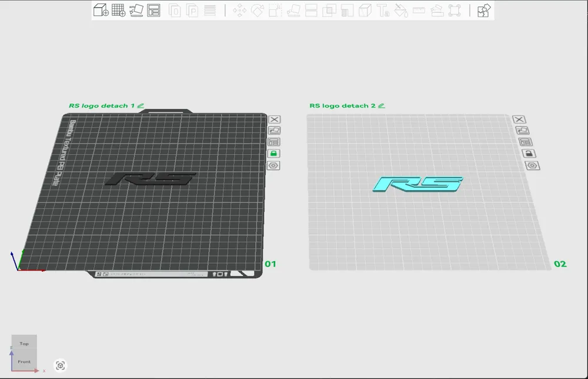Click plate number 01 label
The height and width of the screenshot is (379, 588).
270,264
